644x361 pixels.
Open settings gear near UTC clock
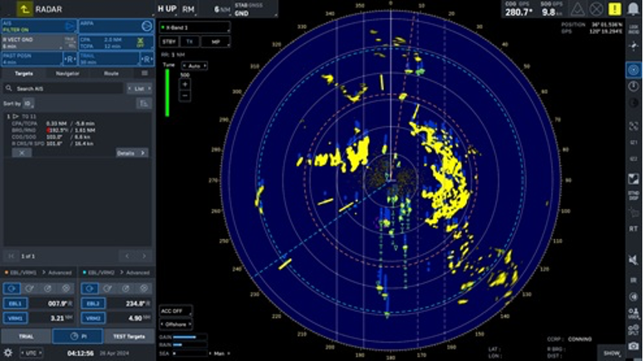coord(7,353)
